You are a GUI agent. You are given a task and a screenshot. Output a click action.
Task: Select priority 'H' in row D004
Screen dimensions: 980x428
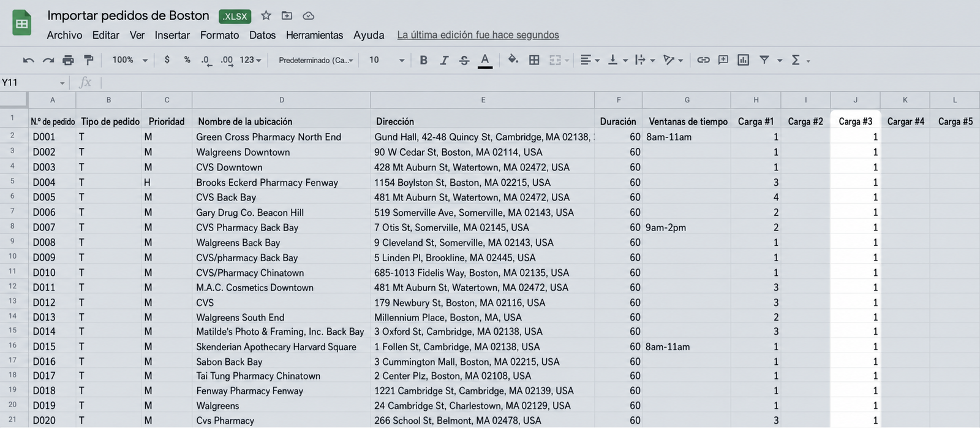tap(167, 182)
